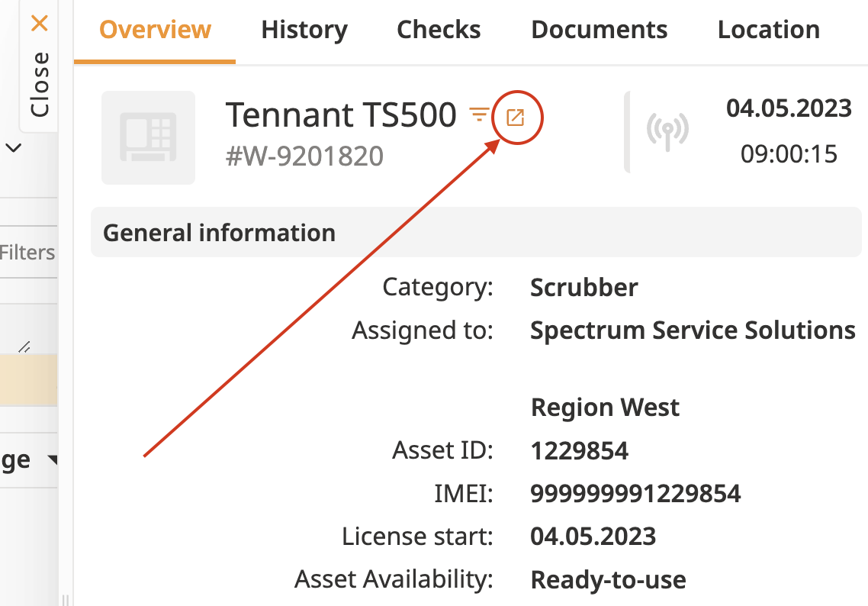The width and height of the screenshot is (868, 606).
Task: Click the filter icon beside Tennant TS500
Action: pyautogui.click(x=479, y=114)
